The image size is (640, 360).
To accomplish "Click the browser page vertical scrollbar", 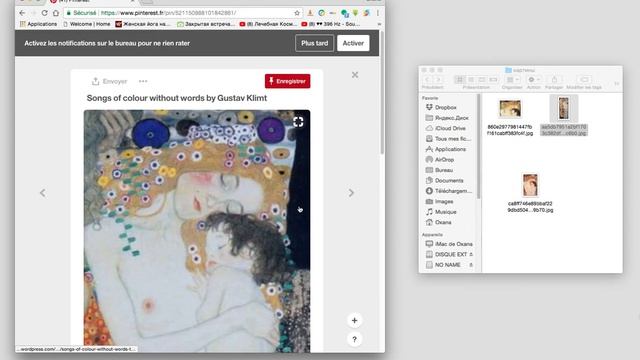I will [382, 93].
